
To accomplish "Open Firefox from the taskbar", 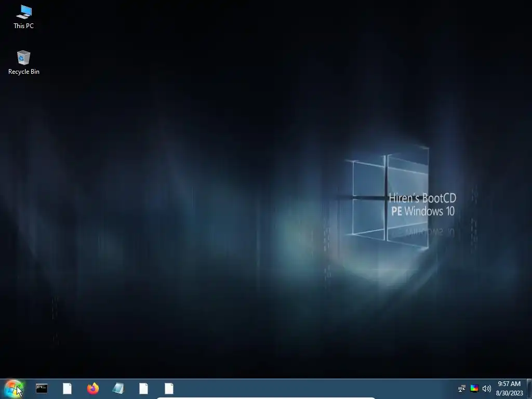I will 92,389.
